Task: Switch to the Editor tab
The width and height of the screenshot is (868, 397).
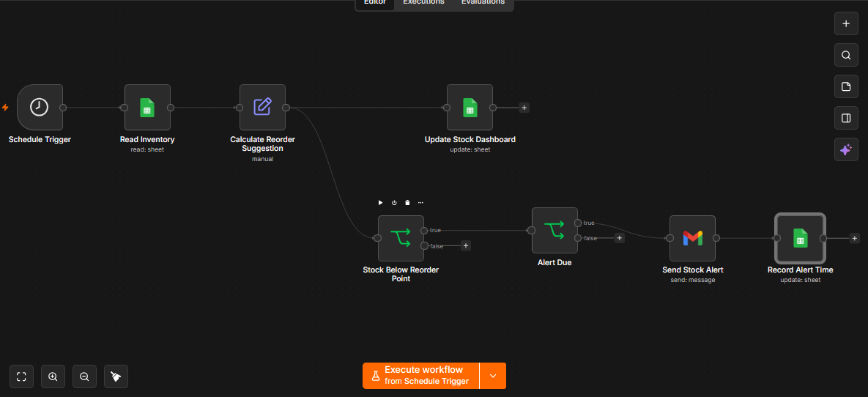Action: click(x=375, y=3)
